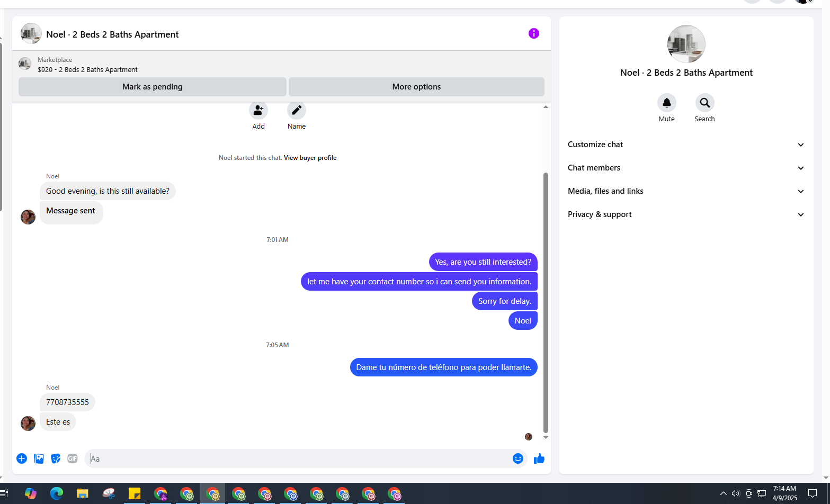Viewport: 830px width, 504px height.
Task: Click the Sorry for delay. message
Action: click(x=504, y=301)
